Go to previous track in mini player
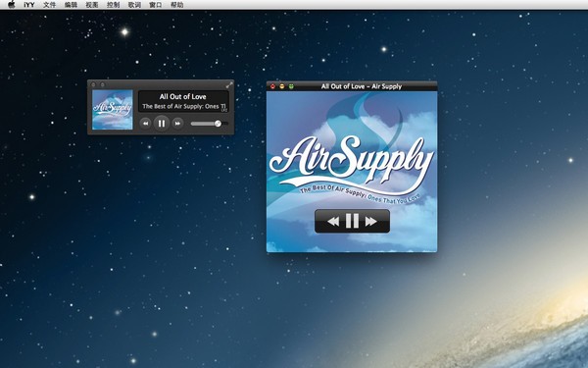 [x=145, y=124]
